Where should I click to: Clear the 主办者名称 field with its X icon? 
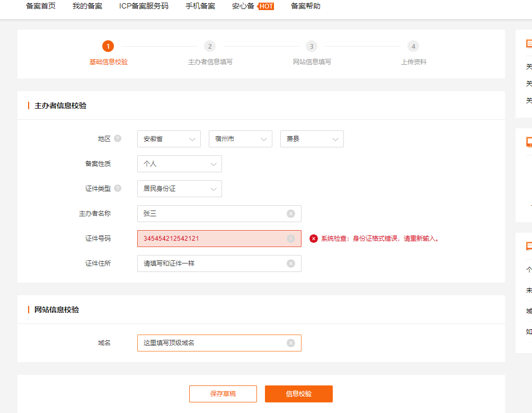tap(291, 214)
